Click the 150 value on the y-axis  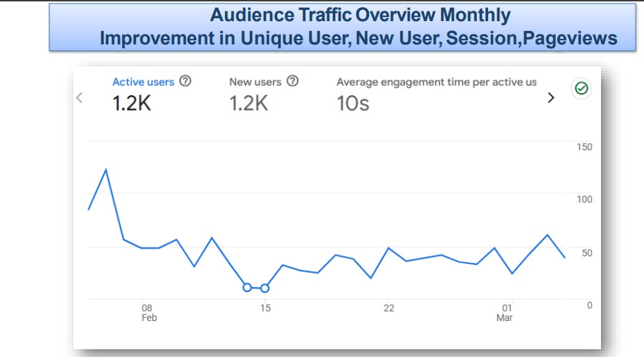tap(584, 147)
